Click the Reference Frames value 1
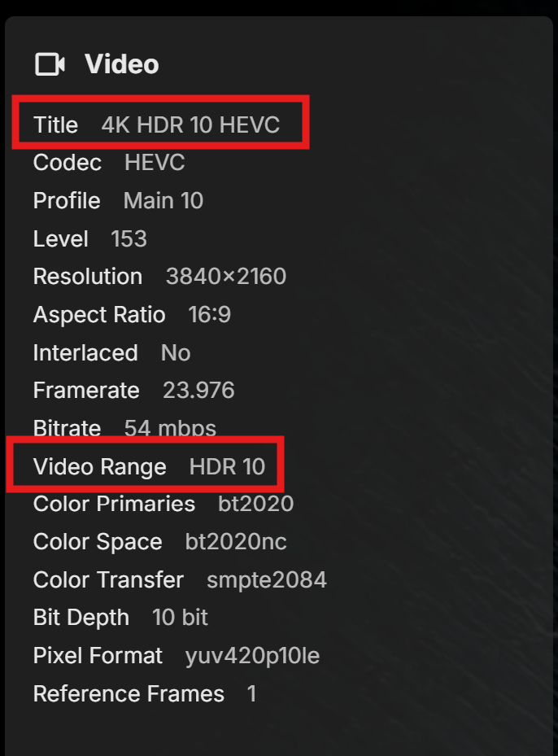This screenshot has height=756, width=558. 251,694
